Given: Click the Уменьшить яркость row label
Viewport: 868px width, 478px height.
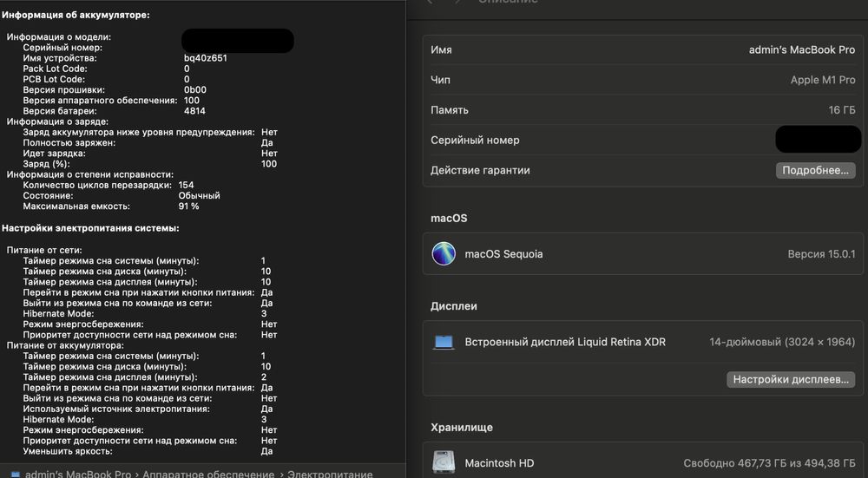Looking at the screenshot, I should pos(67,451).
